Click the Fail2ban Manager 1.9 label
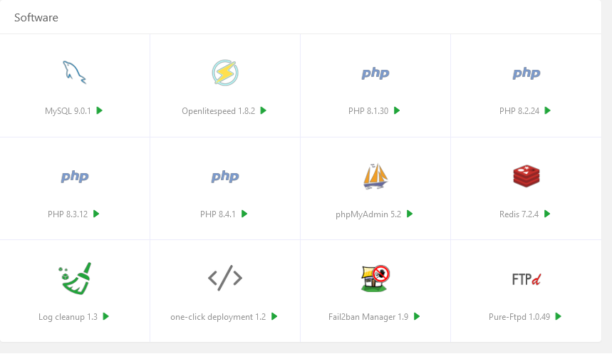This screenshot has height=364, width=612. (368, 317)
